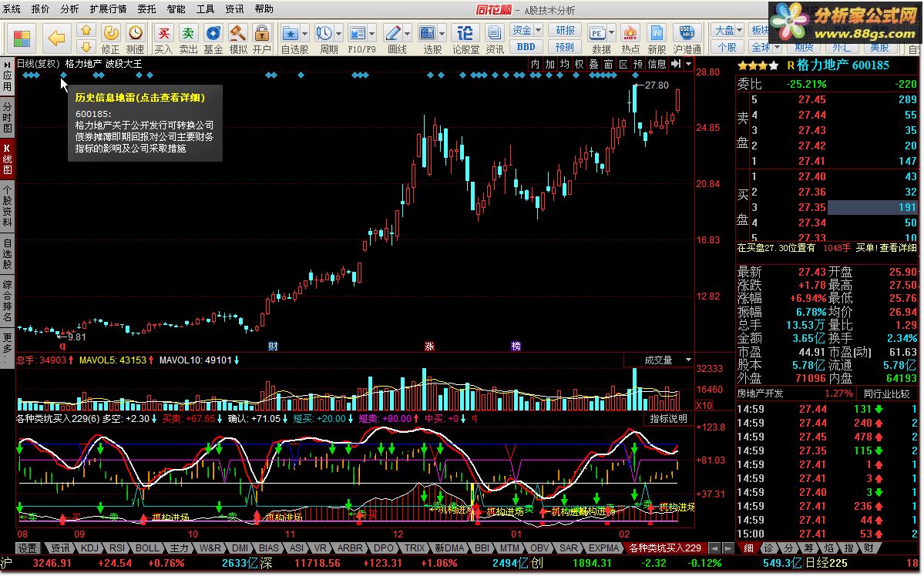Click the colorful home grid icon

[x=22, y=39]
